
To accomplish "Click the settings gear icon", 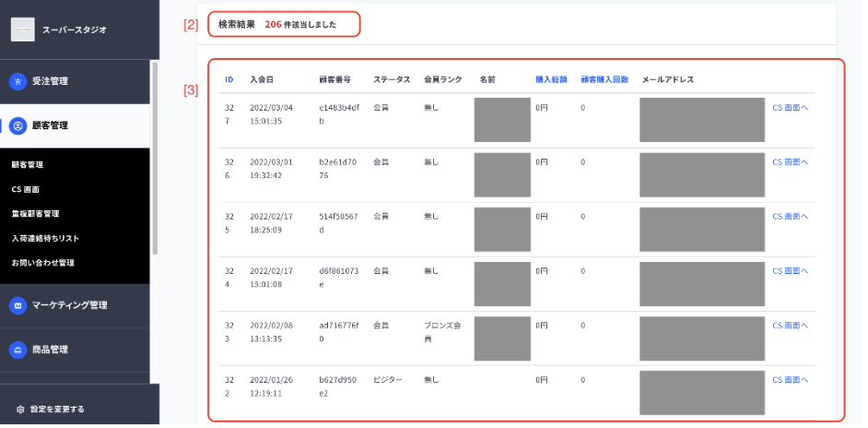I will (x=20, y=410).
